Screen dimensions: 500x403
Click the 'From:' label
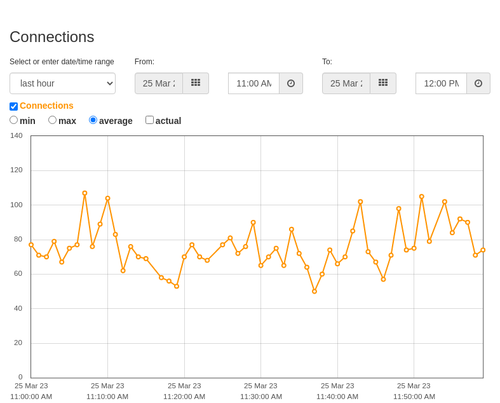click(144, 62)
